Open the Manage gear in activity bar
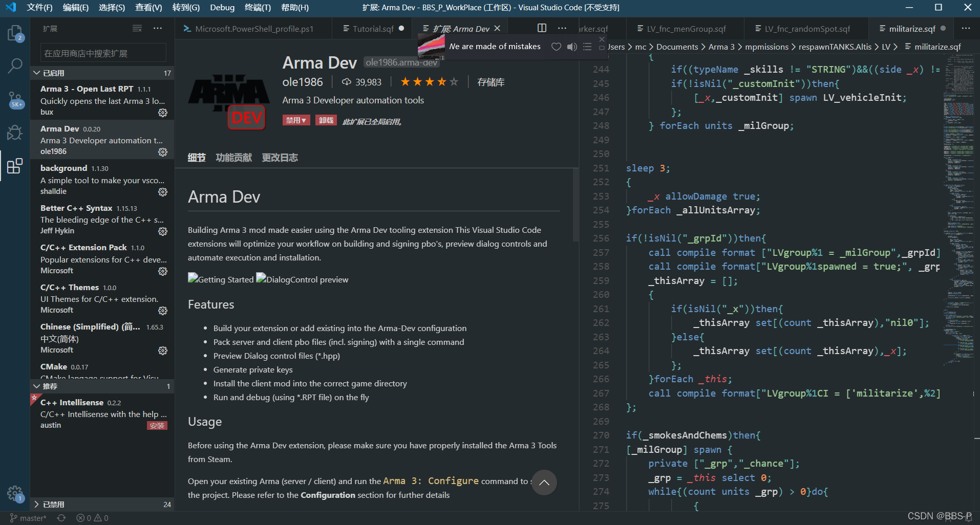The image size is (980, 525). coord(15,494)
